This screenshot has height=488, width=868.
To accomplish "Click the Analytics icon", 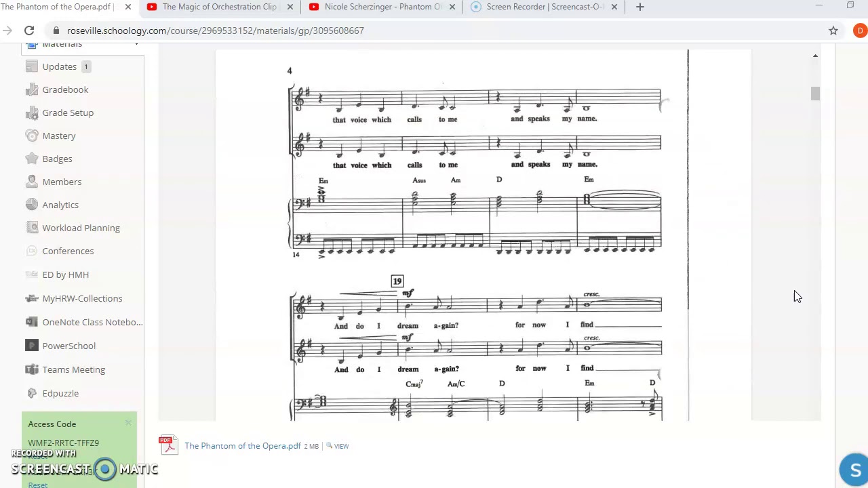I will [32, 205].
